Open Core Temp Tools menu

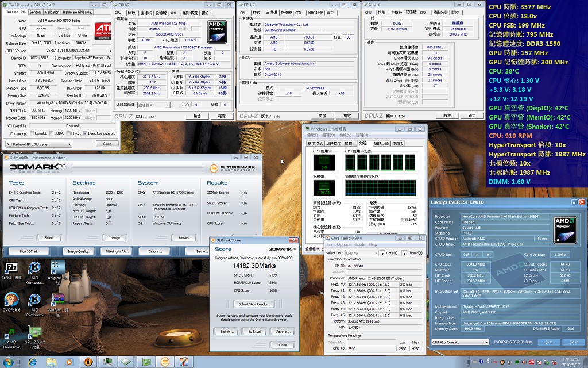tap(359, 244)
